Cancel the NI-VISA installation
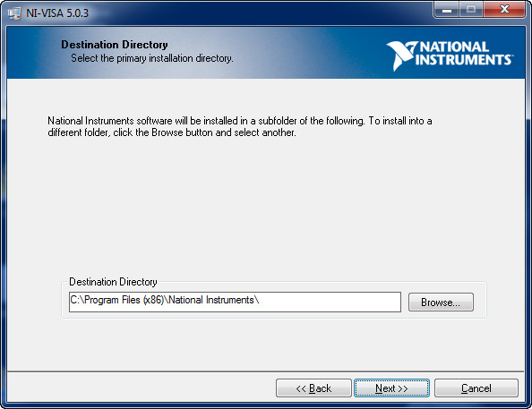532x409 pixels. (476, 388)
